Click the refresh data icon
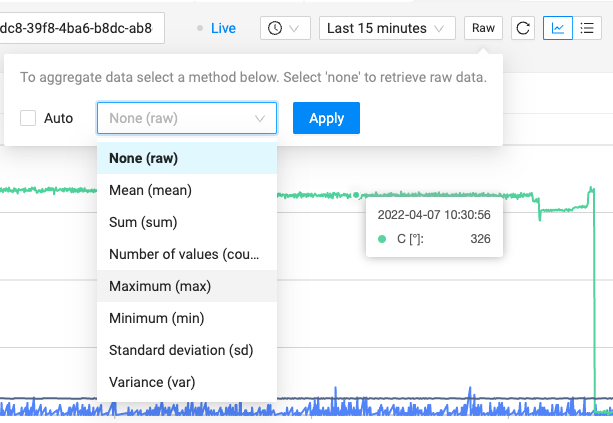Screen dimensions: 613x423 tap(523, 28)
